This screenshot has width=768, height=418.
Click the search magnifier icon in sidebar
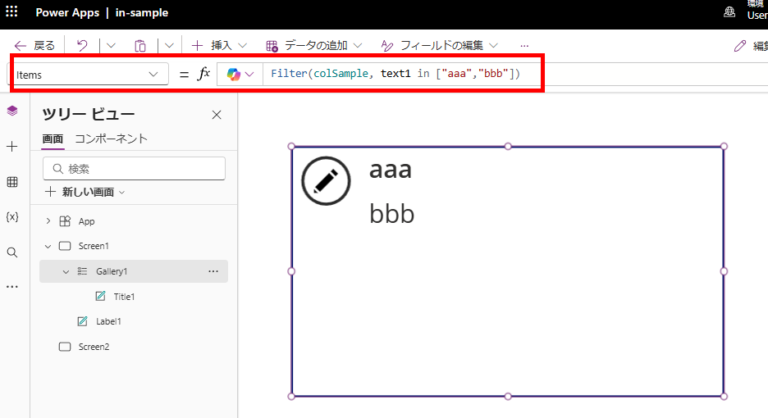[x=12, y=252]
